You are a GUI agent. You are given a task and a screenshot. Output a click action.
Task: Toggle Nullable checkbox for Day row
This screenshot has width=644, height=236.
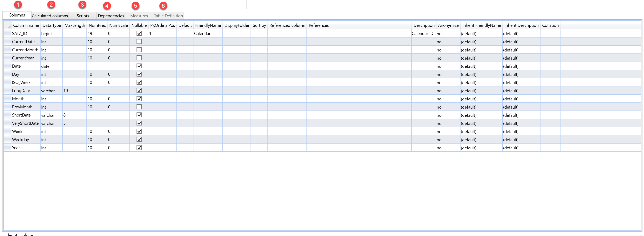point(139,74)
